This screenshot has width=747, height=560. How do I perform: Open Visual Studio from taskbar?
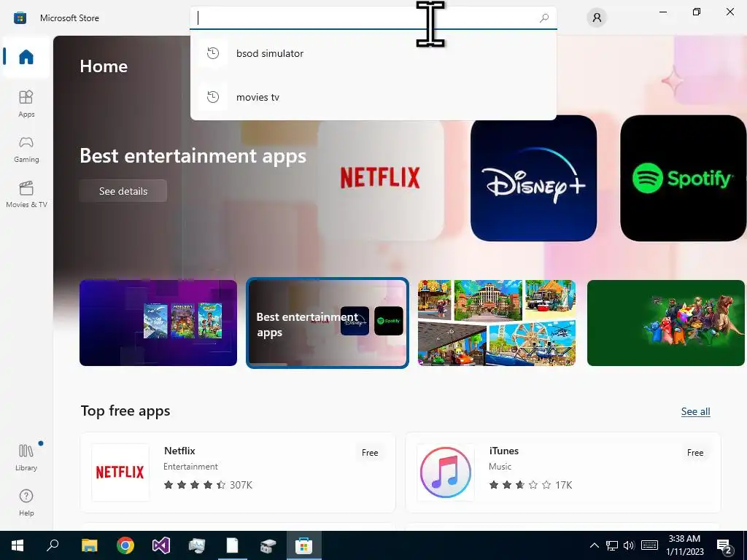coord(161,545)
